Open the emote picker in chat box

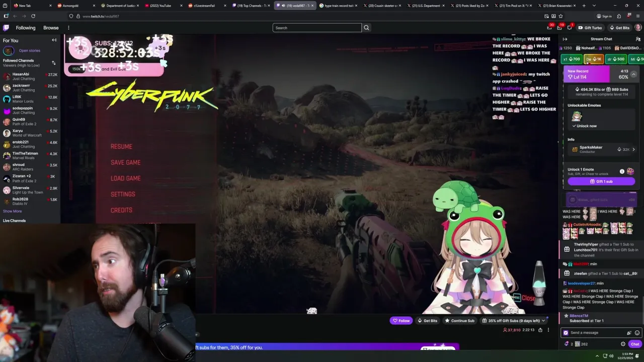click(x=637, y=333)
